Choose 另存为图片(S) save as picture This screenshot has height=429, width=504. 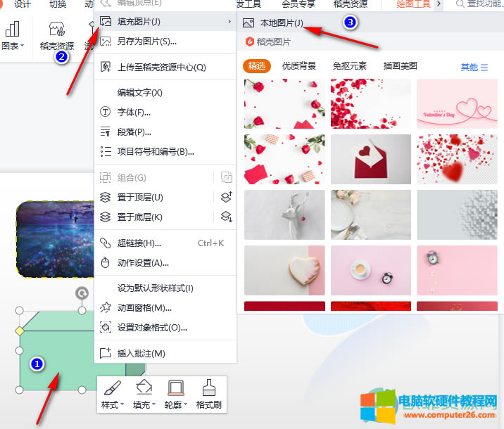pos(165,41)
